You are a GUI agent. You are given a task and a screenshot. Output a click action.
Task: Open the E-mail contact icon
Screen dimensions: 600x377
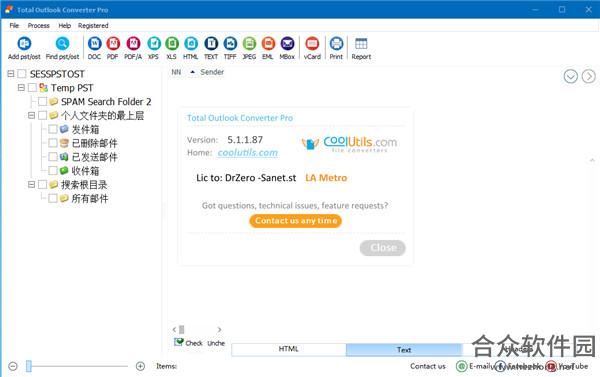461,366
